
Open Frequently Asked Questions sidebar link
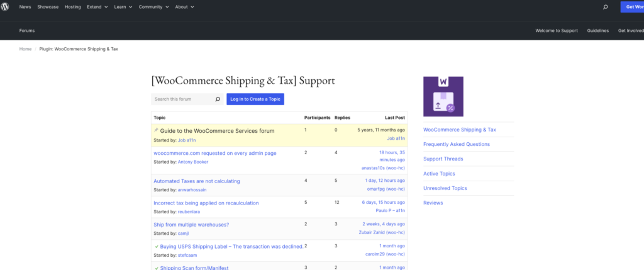tap(457, 144)
